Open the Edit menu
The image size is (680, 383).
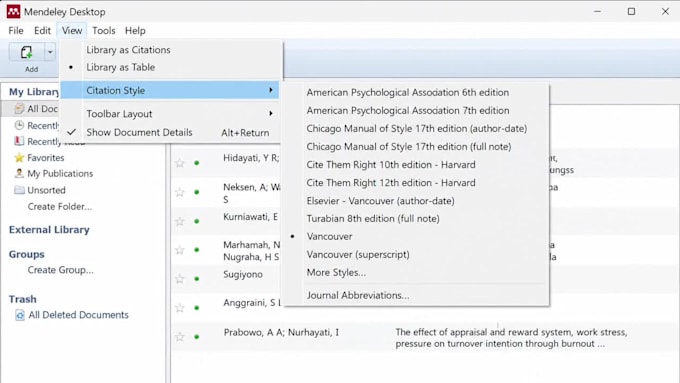[42, 31]
